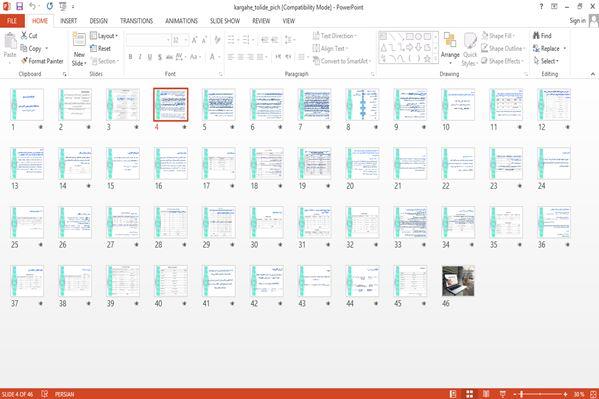Image resolution: width=599 pixels, height=399 pixels.
Task: Open Shape Effects menu
Action: click(502, 61)
